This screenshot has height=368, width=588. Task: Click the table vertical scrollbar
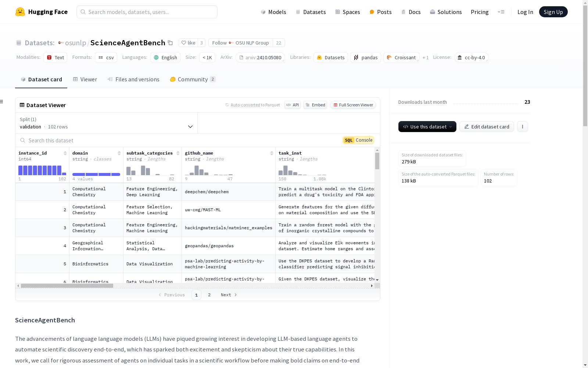pos(377,161)
